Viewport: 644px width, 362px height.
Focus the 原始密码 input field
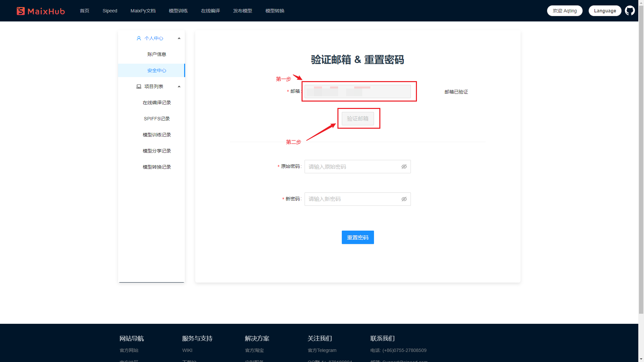(x=358, y=167)
